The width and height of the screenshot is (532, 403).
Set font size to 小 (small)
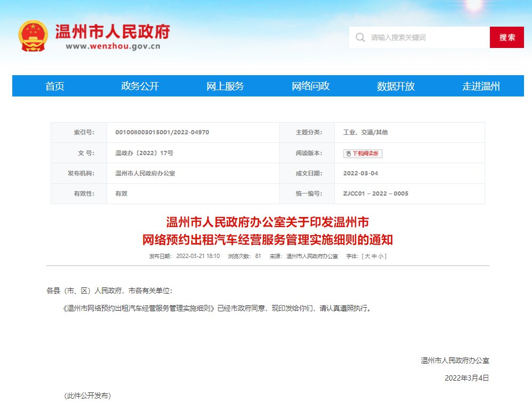pyautogui.click(x=381, y=256)
